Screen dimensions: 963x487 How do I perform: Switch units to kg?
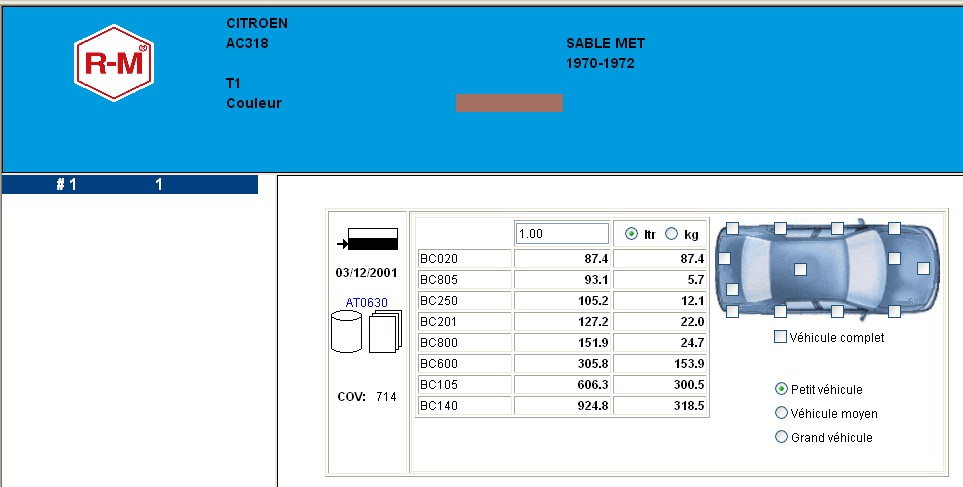[671, 234]
